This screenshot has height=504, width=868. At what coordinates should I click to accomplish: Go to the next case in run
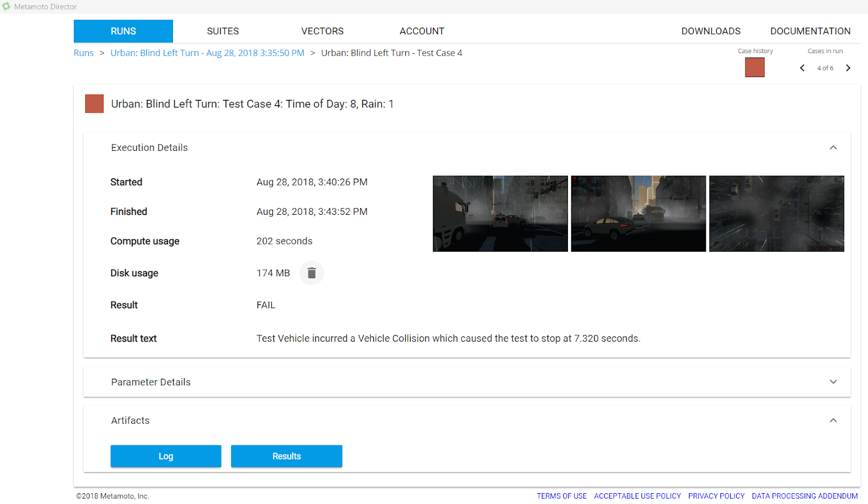point(848,68)
